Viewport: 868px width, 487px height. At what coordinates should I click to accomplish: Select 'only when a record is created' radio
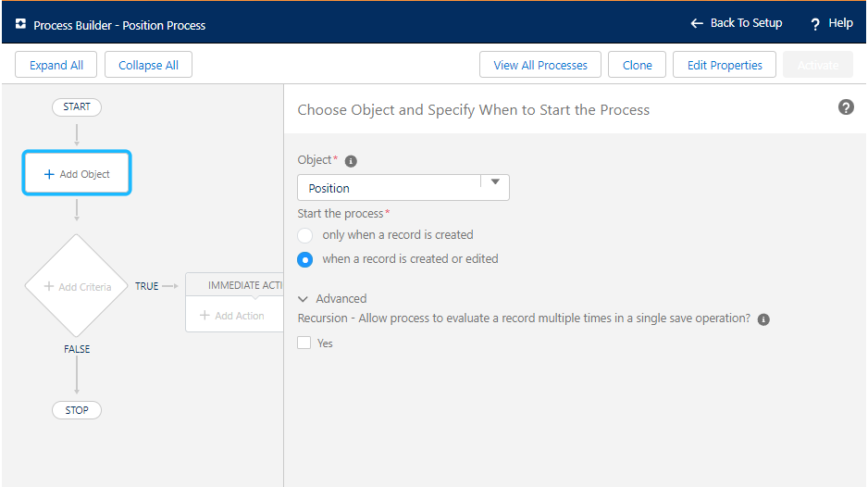click(305, 235)
